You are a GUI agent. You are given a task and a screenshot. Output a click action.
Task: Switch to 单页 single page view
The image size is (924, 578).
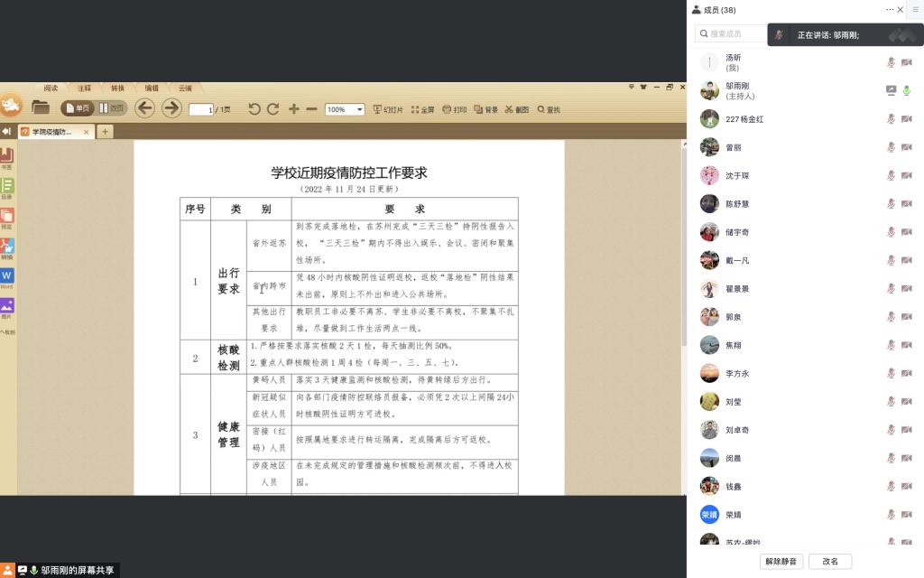click(78, 108)
